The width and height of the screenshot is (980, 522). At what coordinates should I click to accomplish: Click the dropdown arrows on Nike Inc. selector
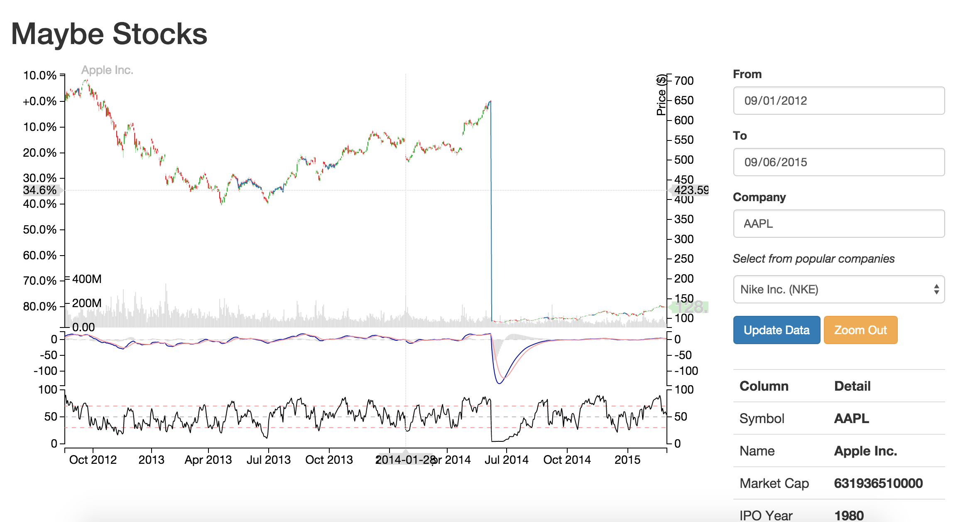coord(936,289)
